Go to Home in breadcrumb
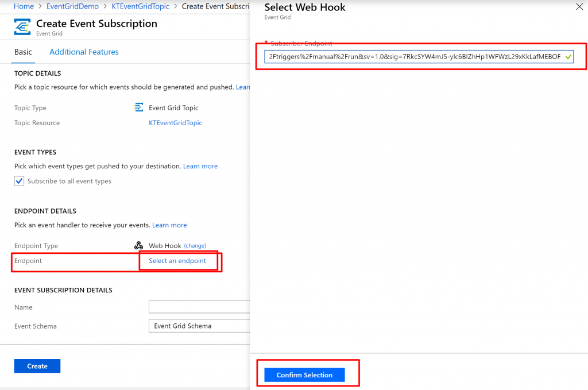The height and width of the screenshot is (390, 588). (24, 6)
